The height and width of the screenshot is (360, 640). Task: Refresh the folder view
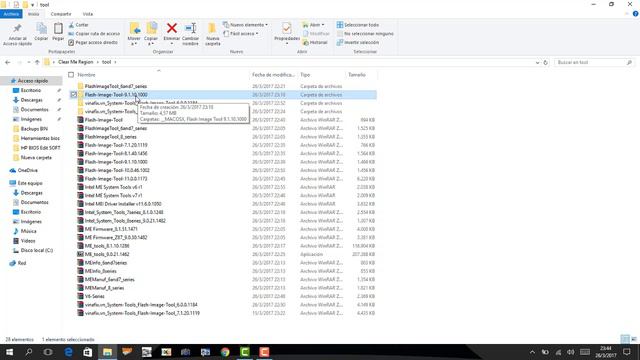click(x=545, y=62)
